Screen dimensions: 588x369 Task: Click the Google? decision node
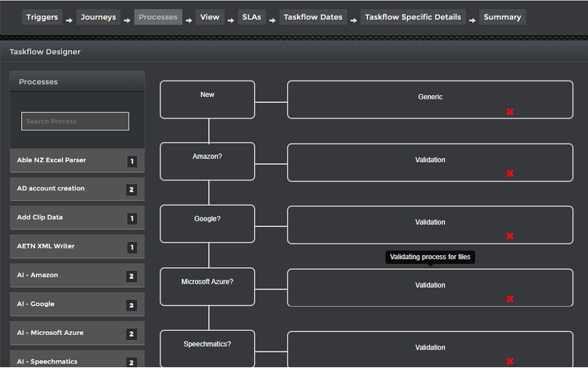click(208, 224)
